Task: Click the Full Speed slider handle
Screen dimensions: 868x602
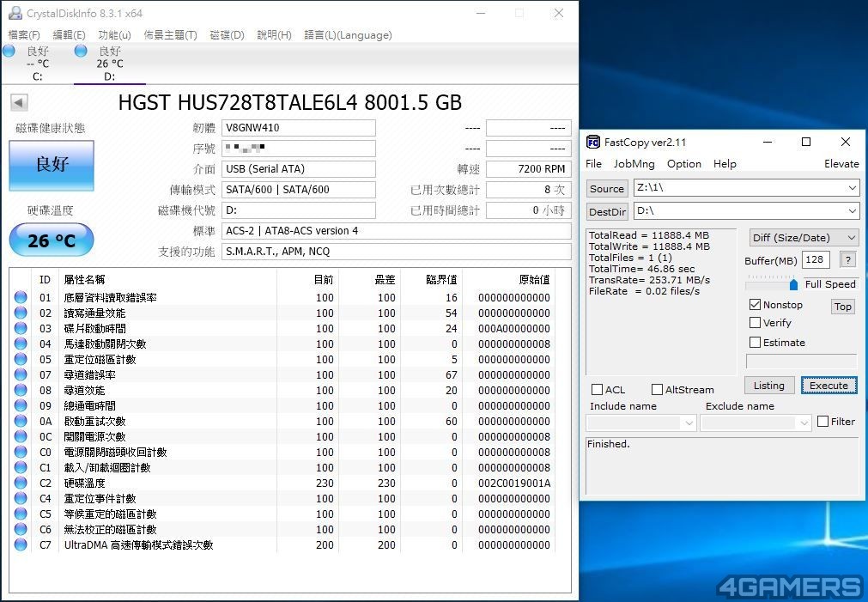Action: 793,284
